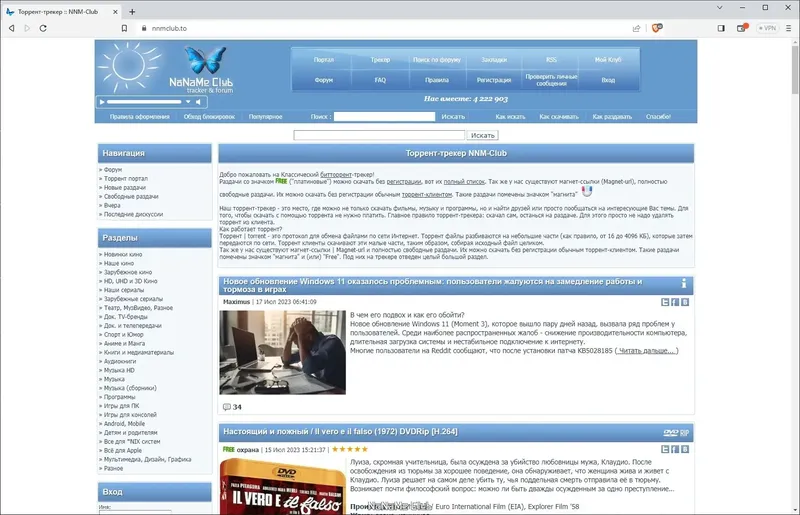
Task: Click the tab search chevron in title bar
Action: click(x=719, y=8)
